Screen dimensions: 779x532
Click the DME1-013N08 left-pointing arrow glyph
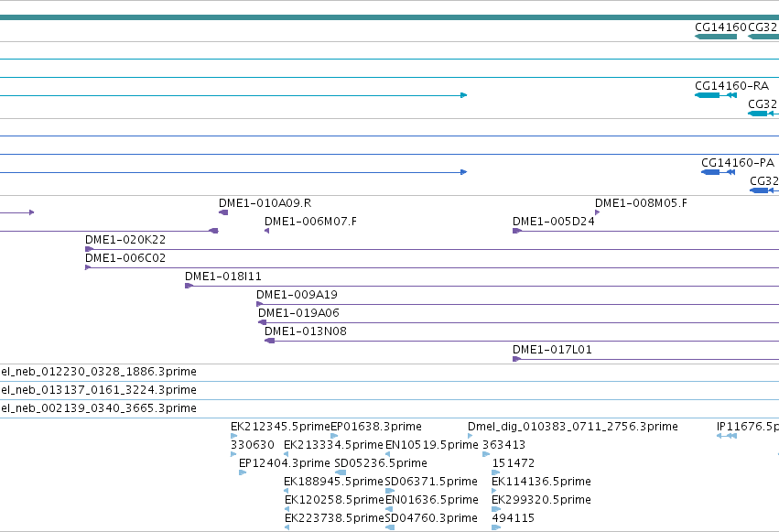pos(269,341)
